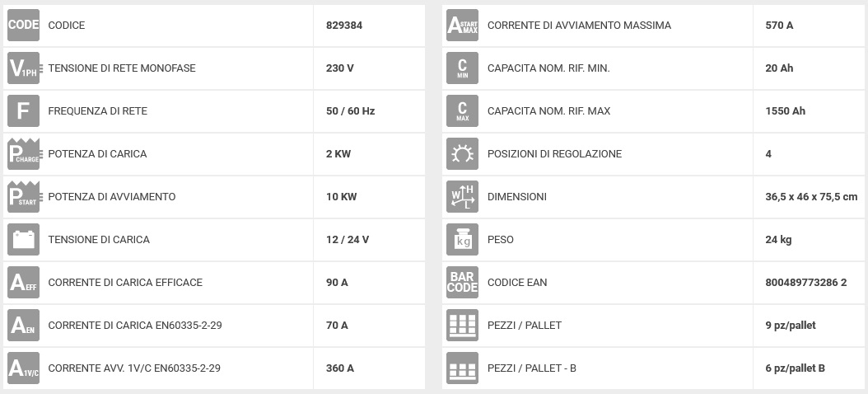Click the product code value 829384

point(344,26)
